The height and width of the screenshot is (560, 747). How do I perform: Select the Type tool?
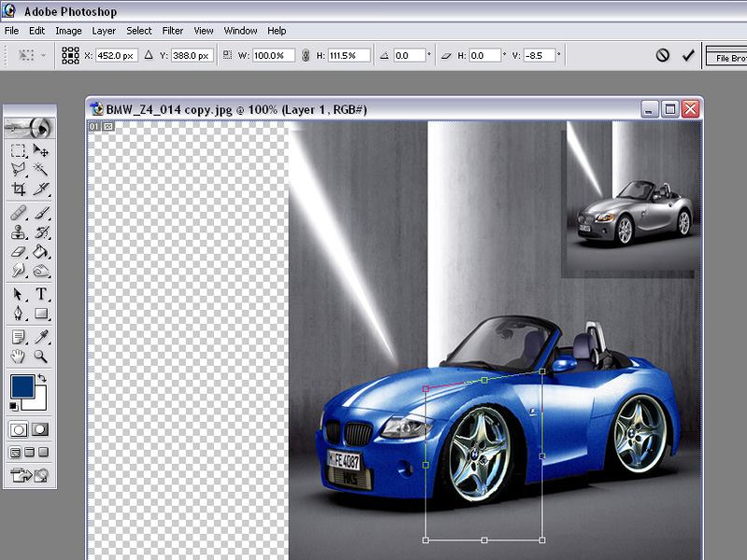pos(41,294)
